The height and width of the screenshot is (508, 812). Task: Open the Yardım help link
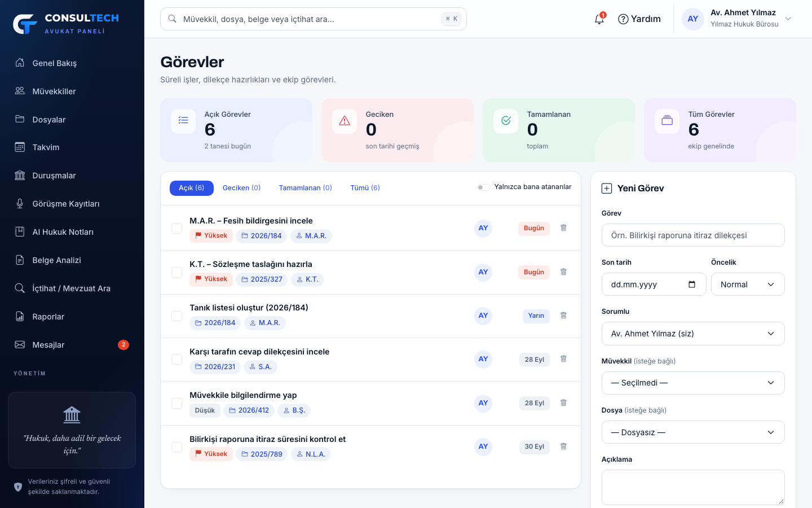(639, 19)
